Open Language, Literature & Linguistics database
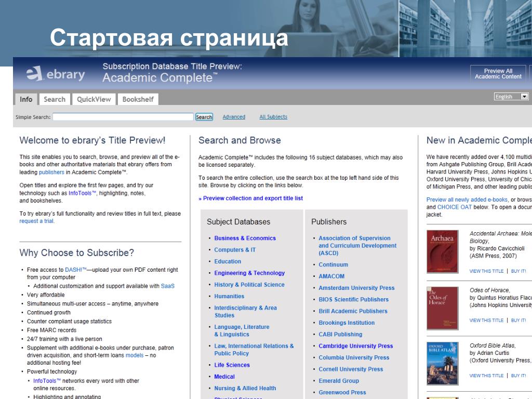Screen dimensions: 532x399 pos(242,330)
